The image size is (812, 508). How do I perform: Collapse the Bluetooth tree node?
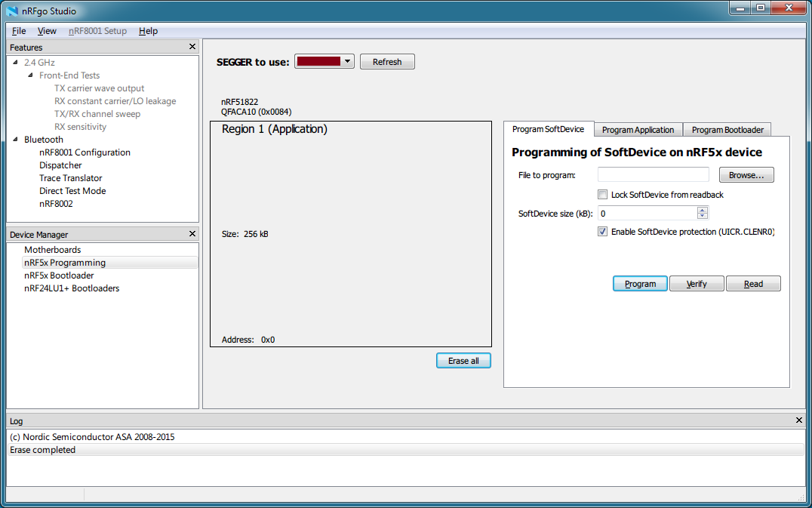point(15,140)
